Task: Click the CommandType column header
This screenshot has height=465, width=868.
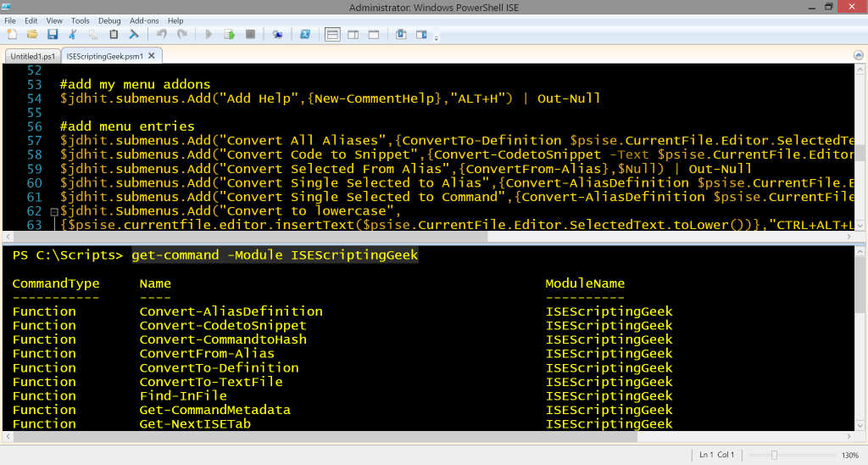Action: point(56,283)
